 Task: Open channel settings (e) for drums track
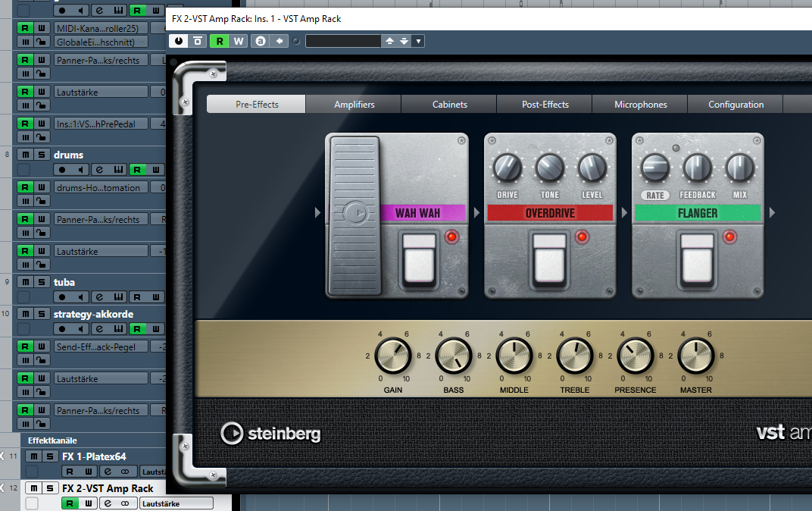click(x=99, y=170)
